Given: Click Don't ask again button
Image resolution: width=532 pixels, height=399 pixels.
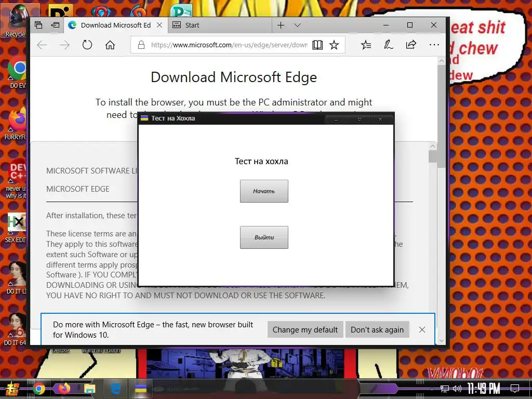Looking at the screenshot, I should tap(377, 329).
